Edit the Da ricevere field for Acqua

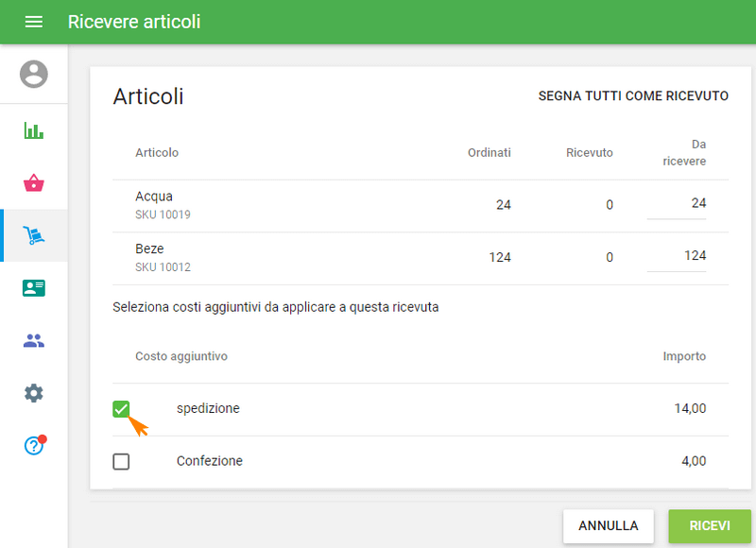(x=677, y=204)
